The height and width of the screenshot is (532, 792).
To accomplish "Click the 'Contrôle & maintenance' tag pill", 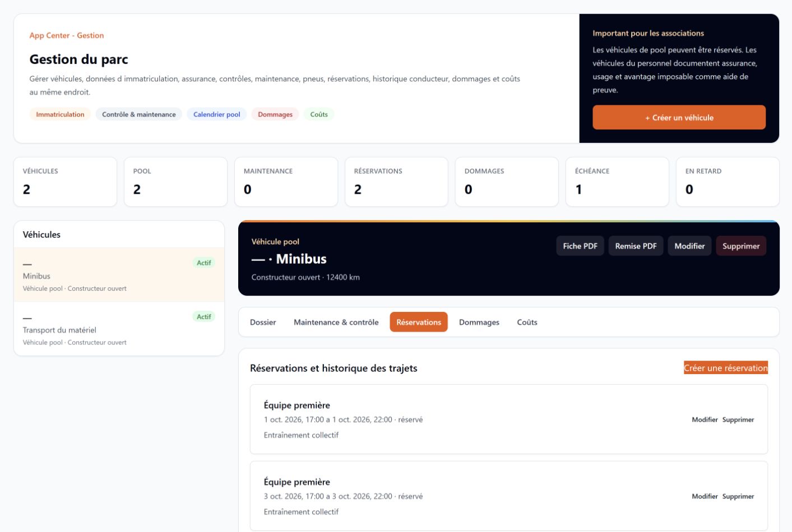I will click(139, 114).
